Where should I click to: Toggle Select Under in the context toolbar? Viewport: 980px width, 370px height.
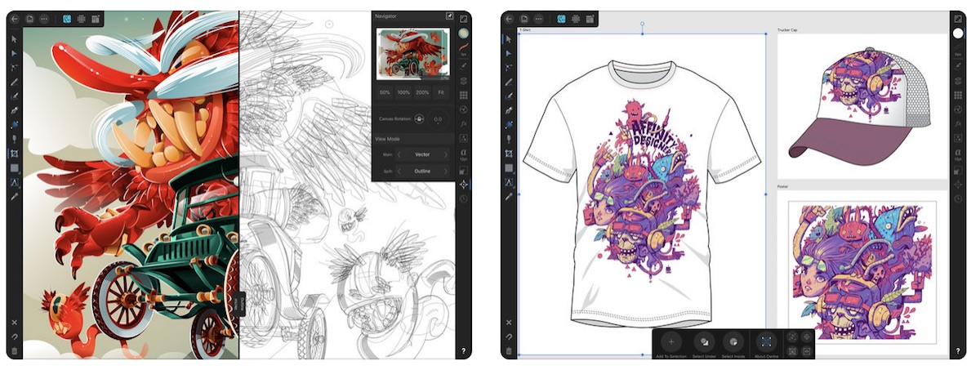703,342
